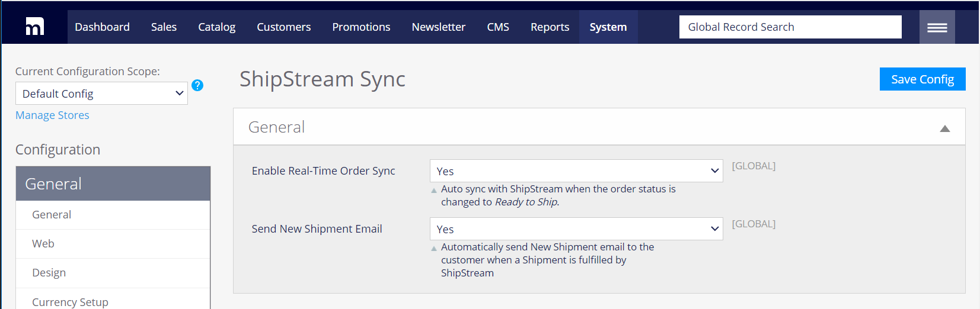
Task: Open the hamburger menu icon
Action: [937, 27]
